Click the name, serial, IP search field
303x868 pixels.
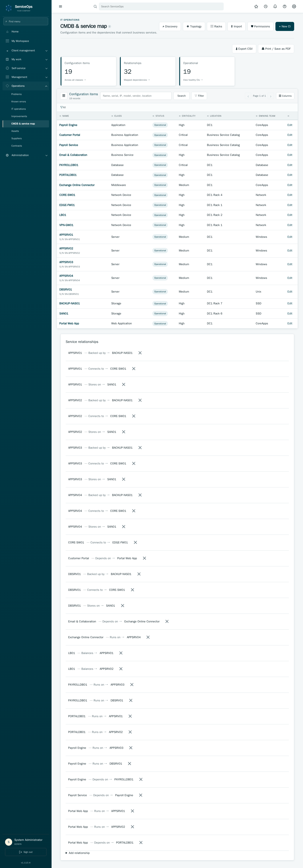pos(136,96)
